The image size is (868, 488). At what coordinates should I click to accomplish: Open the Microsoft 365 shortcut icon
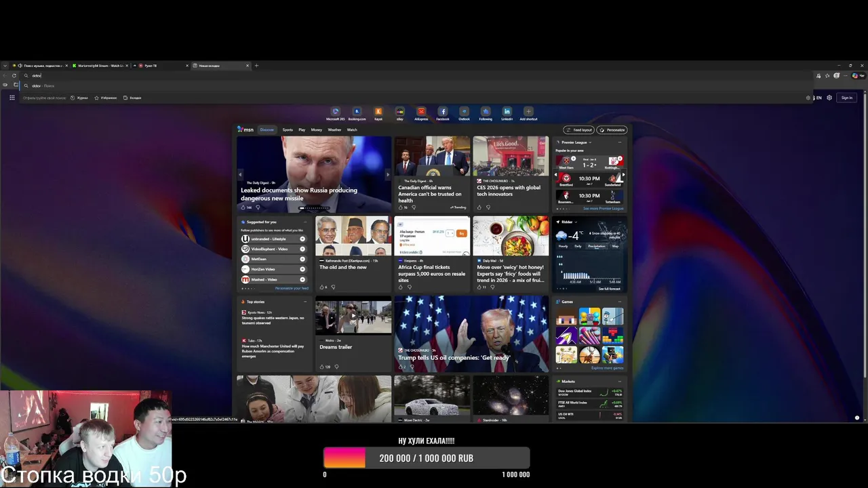[335, 111]
